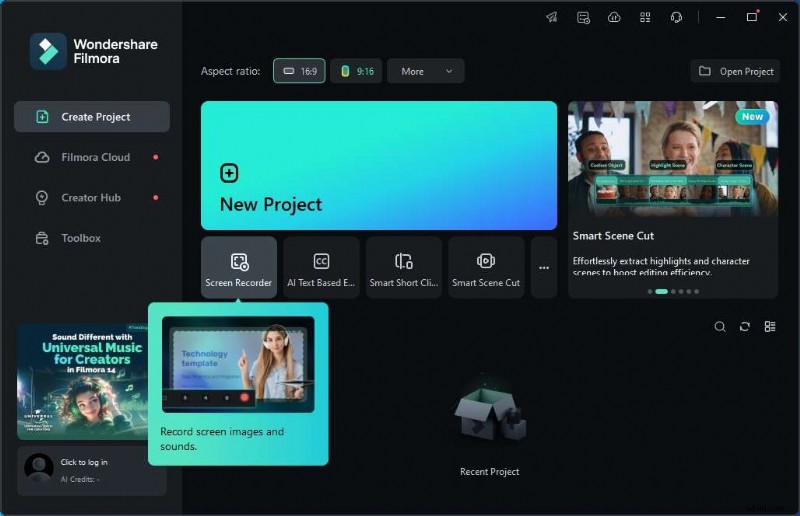Expand more tools with the three-dots button

click(x=544, y=268)
